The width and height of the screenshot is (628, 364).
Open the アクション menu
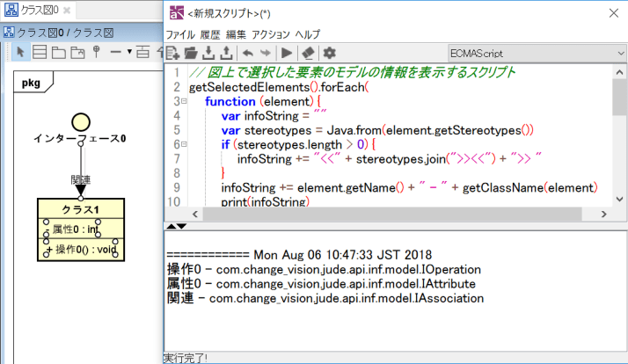271,33
